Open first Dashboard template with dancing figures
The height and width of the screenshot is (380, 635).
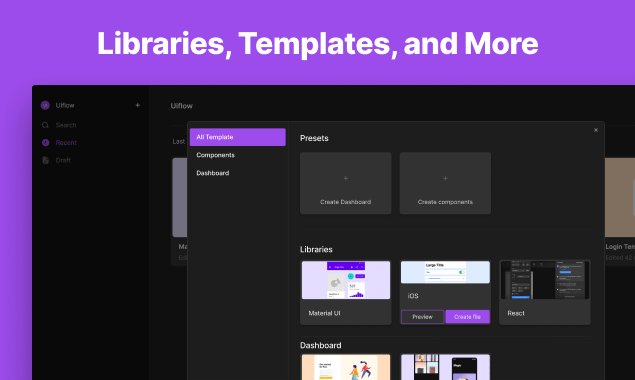(x=346, y=367)
